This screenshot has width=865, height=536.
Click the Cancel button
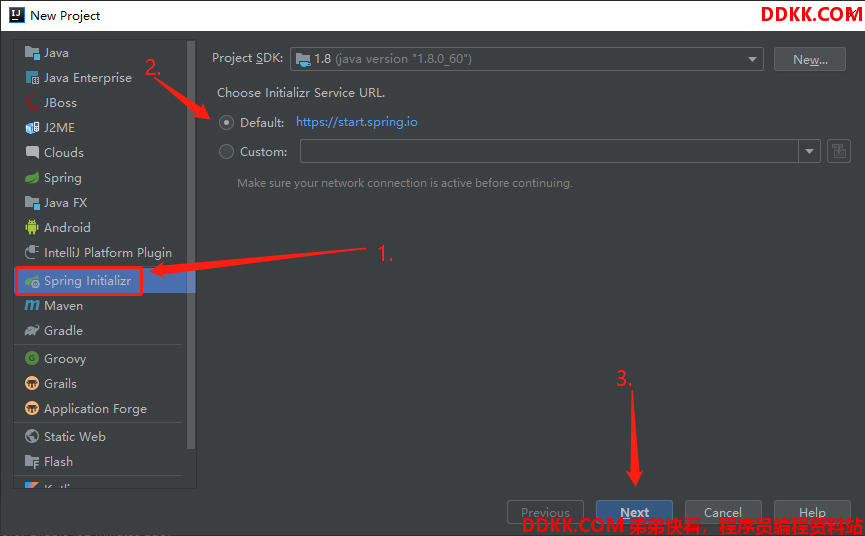[723, 512]
